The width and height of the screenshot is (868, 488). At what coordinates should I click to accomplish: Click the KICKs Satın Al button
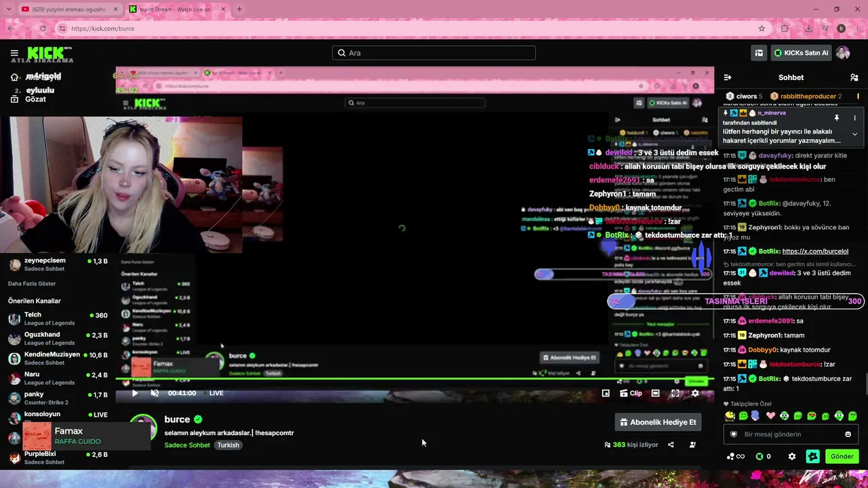point(802,53)
